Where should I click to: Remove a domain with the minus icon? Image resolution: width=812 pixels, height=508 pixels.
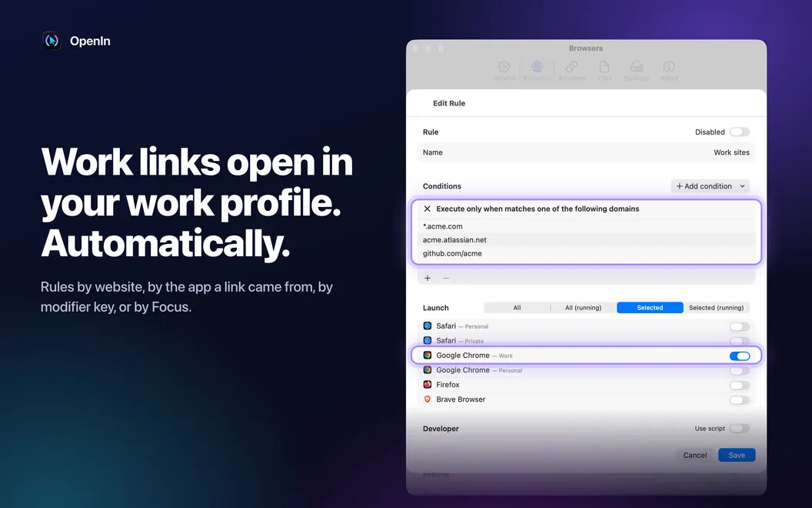(446, 279)
